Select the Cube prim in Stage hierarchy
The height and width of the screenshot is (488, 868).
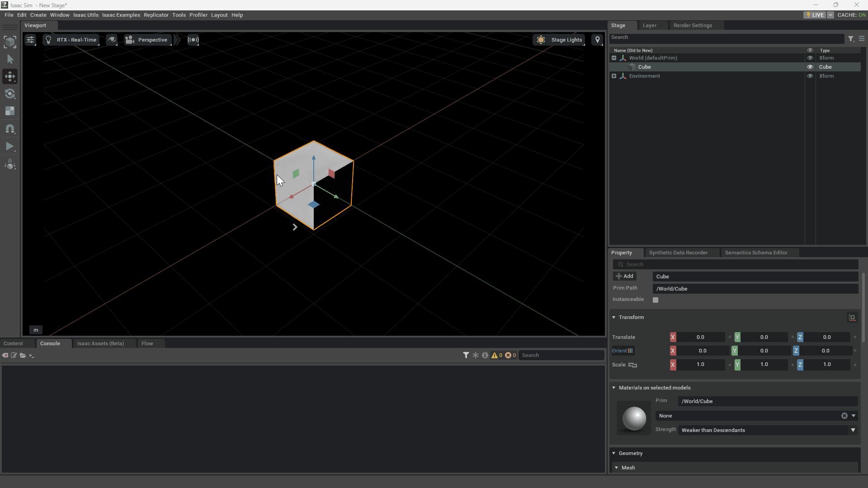[644, 67]
